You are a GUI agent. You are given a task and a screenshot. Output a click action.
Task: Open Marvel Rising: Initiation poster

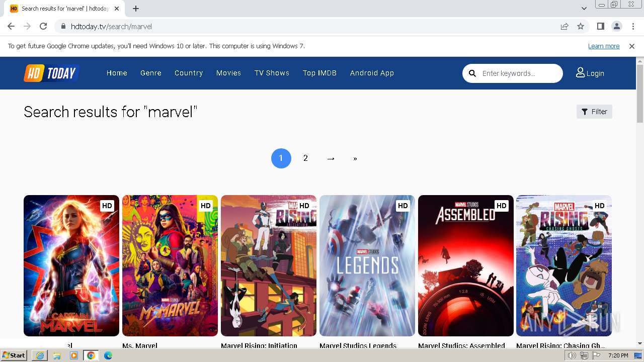pos(269,265)
